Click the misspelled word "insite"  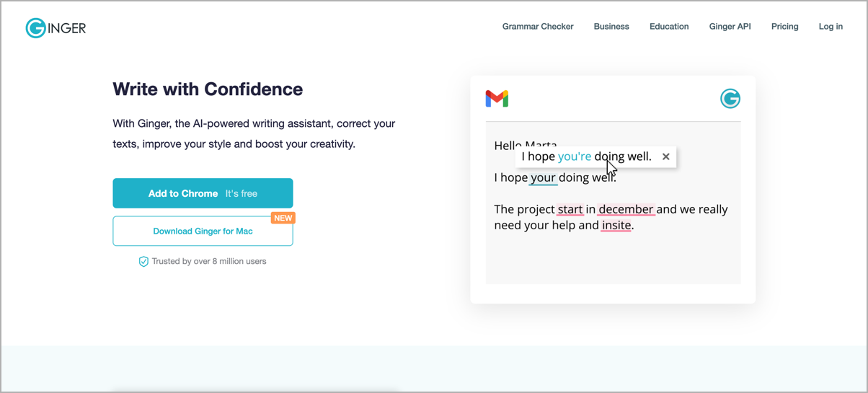click(x=616, y=225)
